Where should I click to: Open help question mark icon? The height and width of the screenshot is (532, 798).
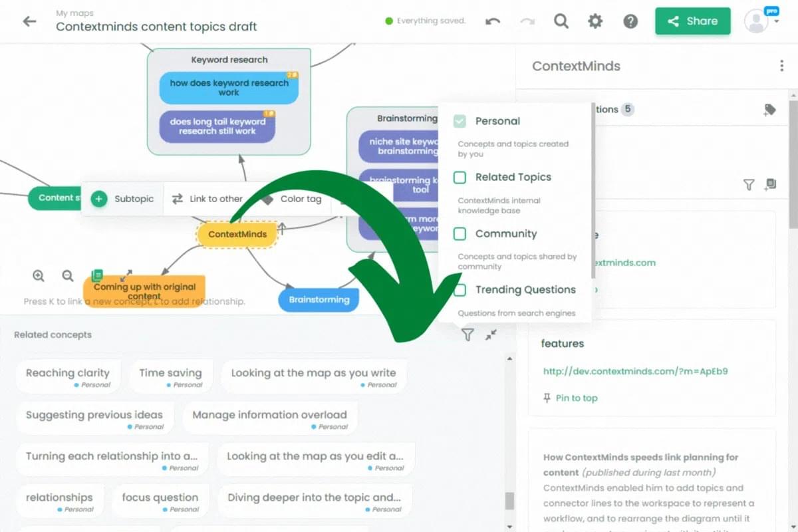tap(630, 21)
